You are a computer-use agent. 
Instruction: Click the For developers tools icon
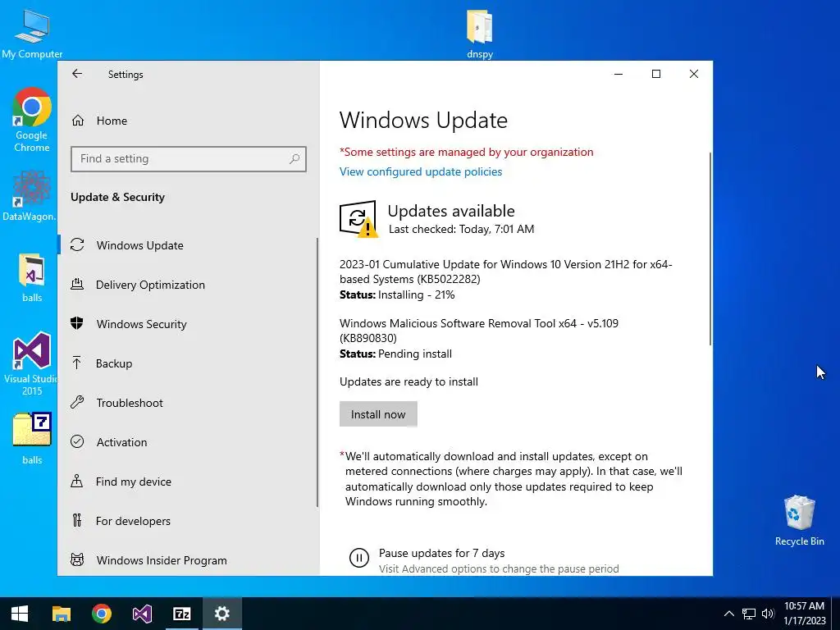[77, 520]
